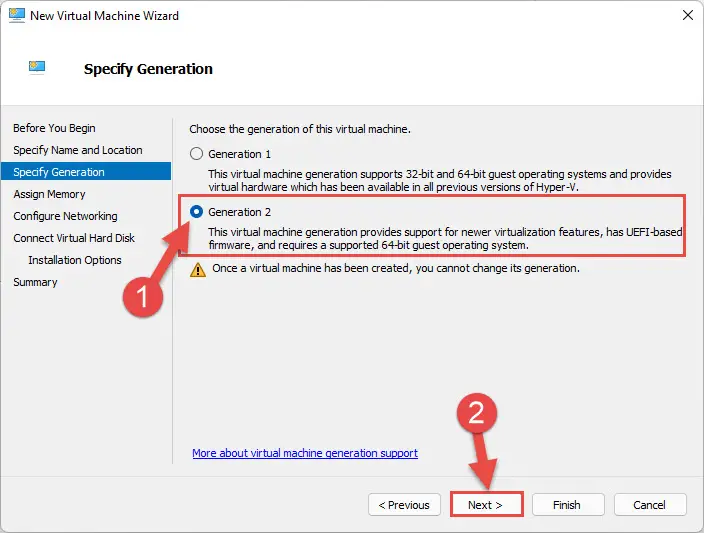Click the Generation 2 label text
Image resolution: width=704 pixels, height=533 pixels.
[x=239, y=212]
